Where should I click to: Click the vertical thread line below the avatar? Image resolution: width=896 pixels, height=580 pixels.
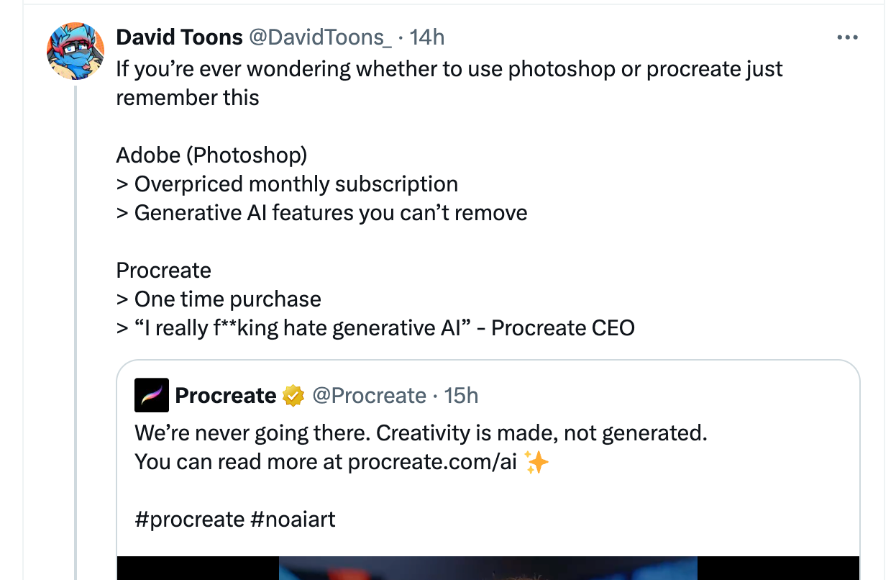[x=75, y=331]
